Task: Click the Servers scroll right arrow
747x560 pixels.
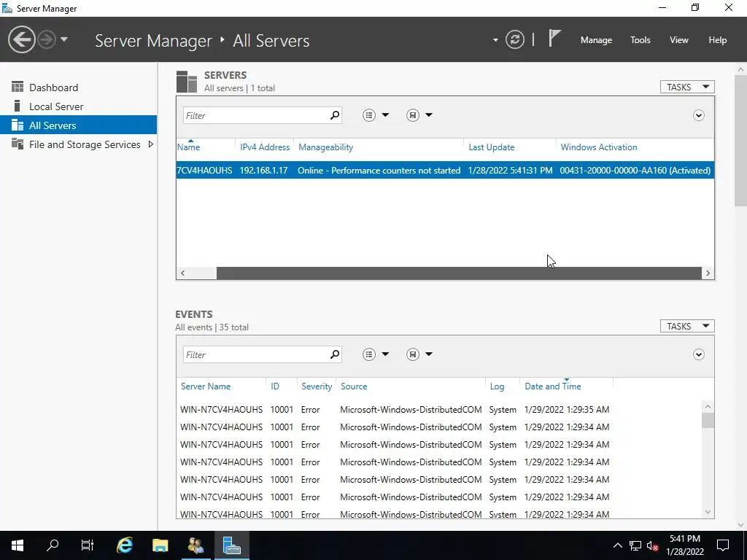Action: click(708, 273)
